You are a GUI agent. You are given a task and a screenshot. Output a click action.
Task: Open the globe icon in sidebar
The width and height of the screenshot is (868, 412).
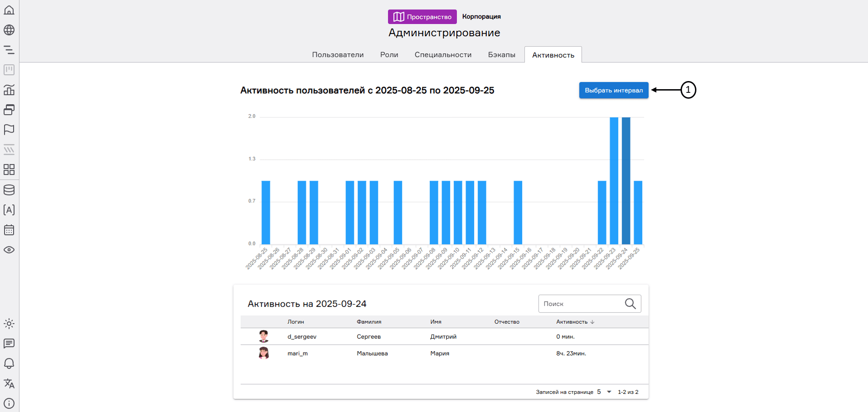point(9,30)
